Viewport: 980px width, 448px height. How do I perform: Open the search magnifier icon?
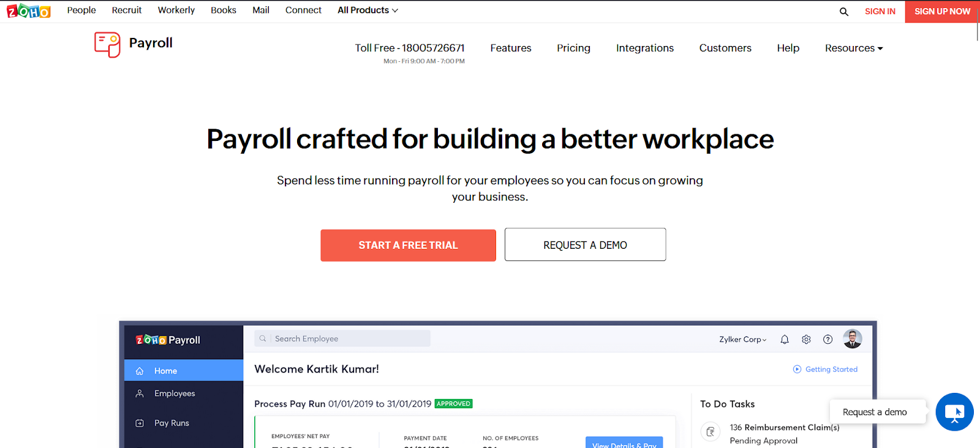coord(844,12)
